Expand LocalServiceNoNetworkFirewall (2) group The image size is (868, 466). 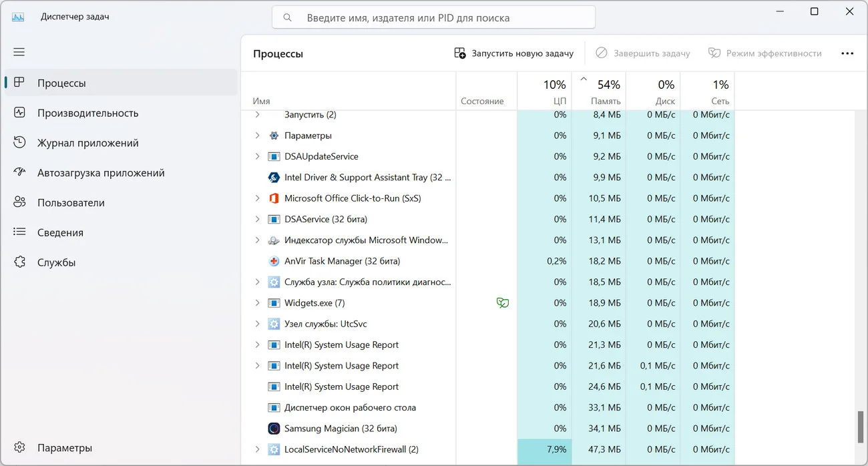click(x=258, y=449)
